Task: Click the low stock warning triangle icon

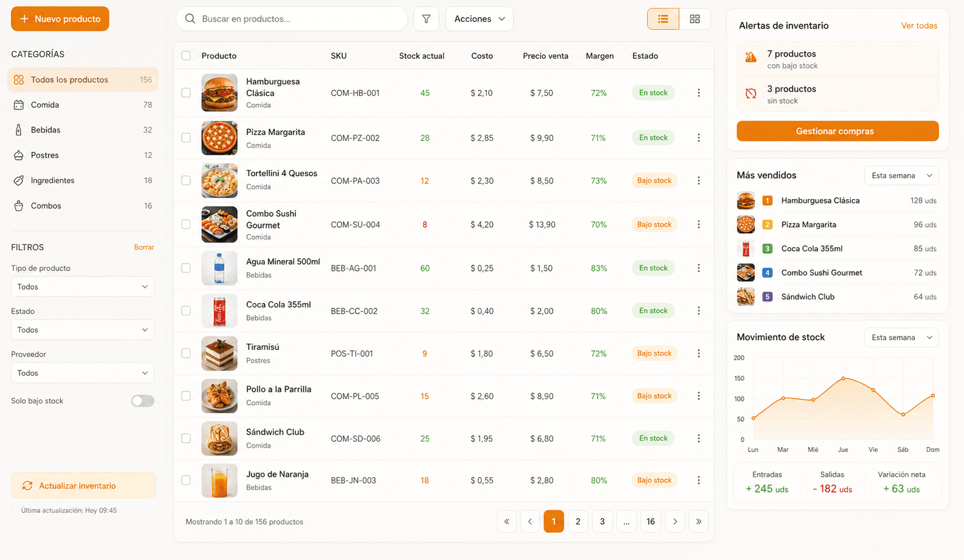Action: 751,58
